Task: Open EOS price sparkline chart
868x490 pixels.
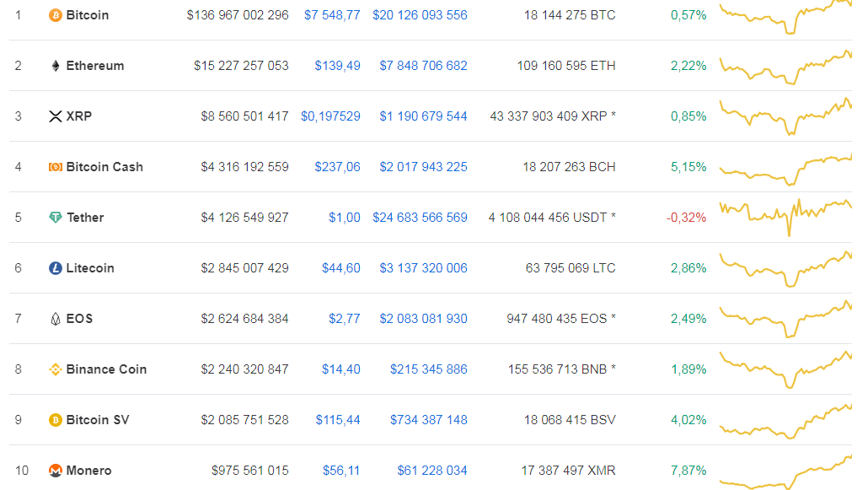Action: coord(785,319)
